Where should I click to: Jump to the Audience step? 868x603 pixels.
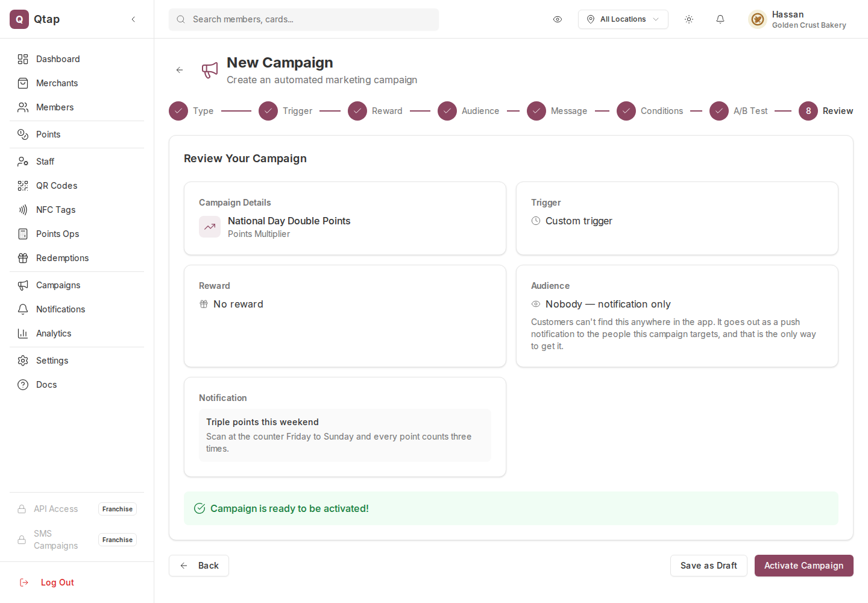468,111
